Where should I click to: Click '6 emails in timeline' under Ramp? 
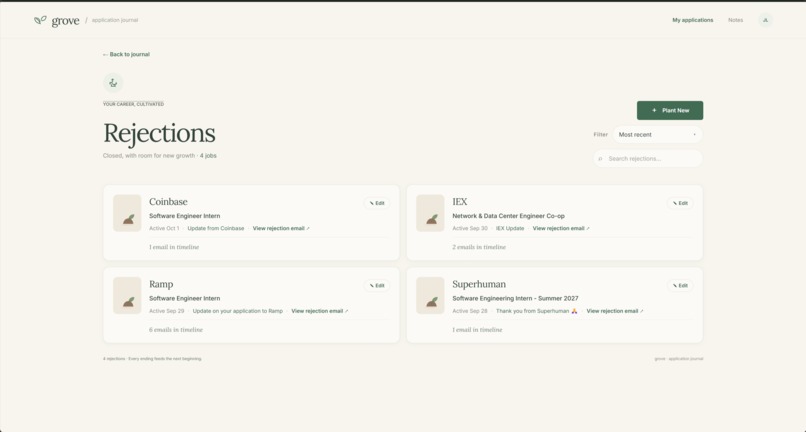tap(176, 330)
